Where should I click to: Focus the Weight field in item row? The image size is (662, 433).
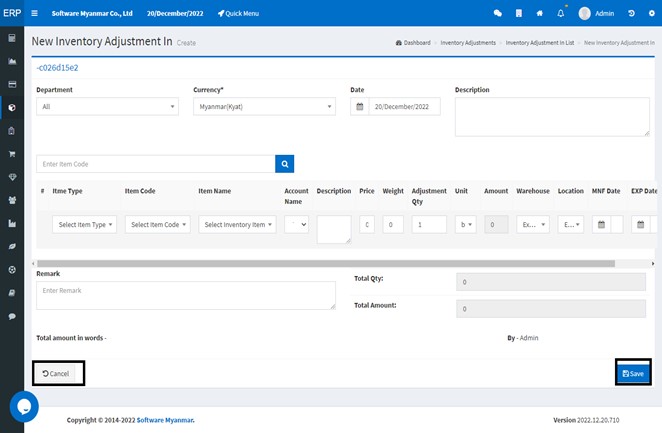tap(393, 225)
